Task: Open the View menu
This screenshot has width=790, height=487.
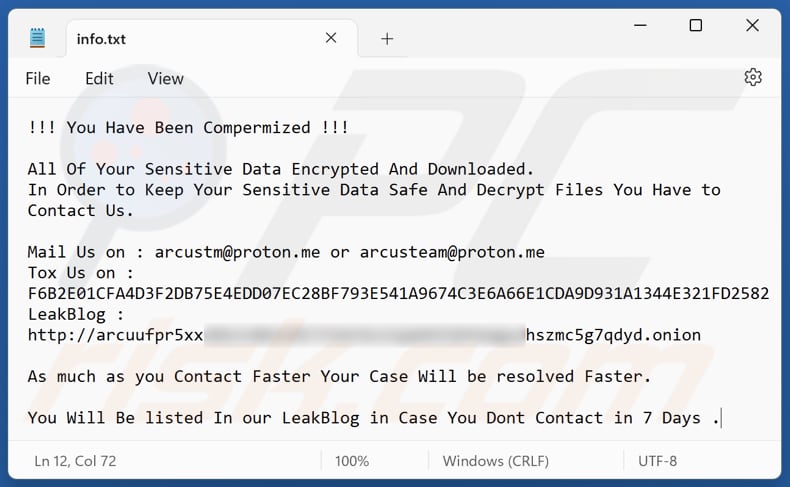Action: click(x=166, y=79)
